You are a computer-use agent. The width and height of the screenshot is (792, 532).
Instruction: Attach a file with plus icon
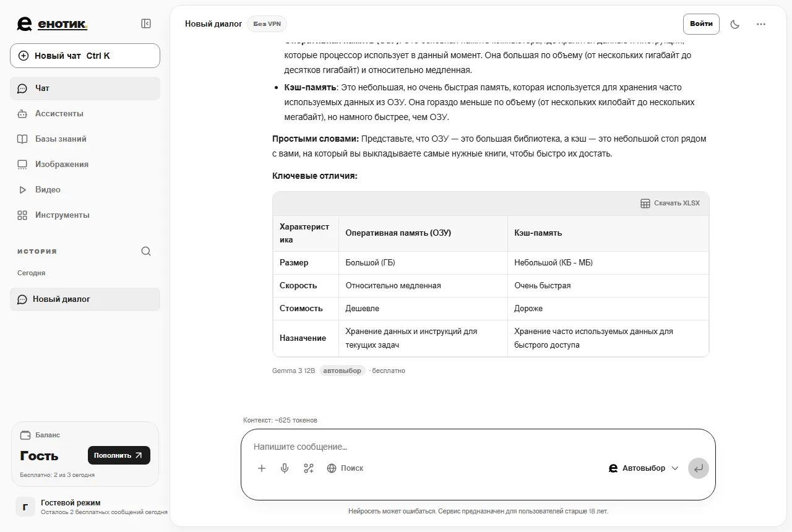pyautogui.click(x=262, y=468)
